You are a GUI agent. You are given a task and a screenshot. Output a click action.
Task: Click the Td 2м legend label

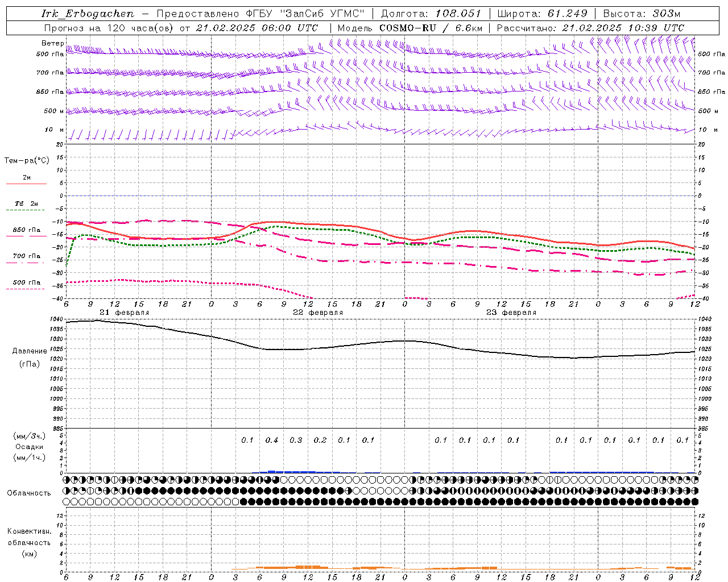(27, 203)
